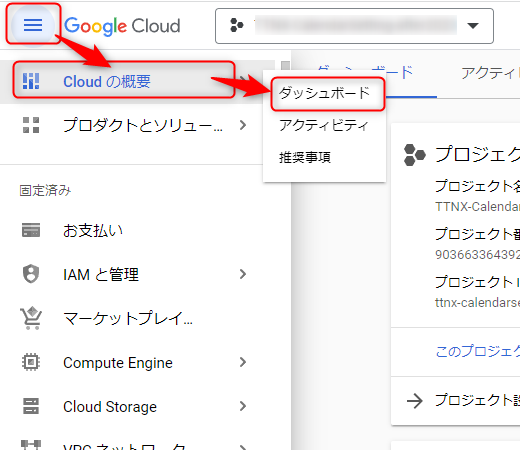The height and width of the screenshot is (450, 520).
Task: Click the Cloud Storage icon
Action: click(31, 406)
